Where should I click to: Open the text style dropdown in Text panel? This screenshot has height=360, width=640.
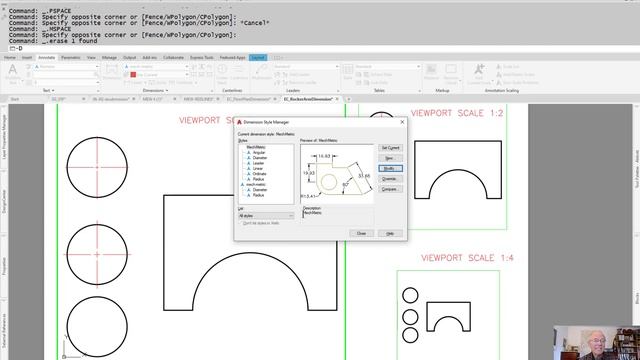pyautogui.click(x=67, y=67)
